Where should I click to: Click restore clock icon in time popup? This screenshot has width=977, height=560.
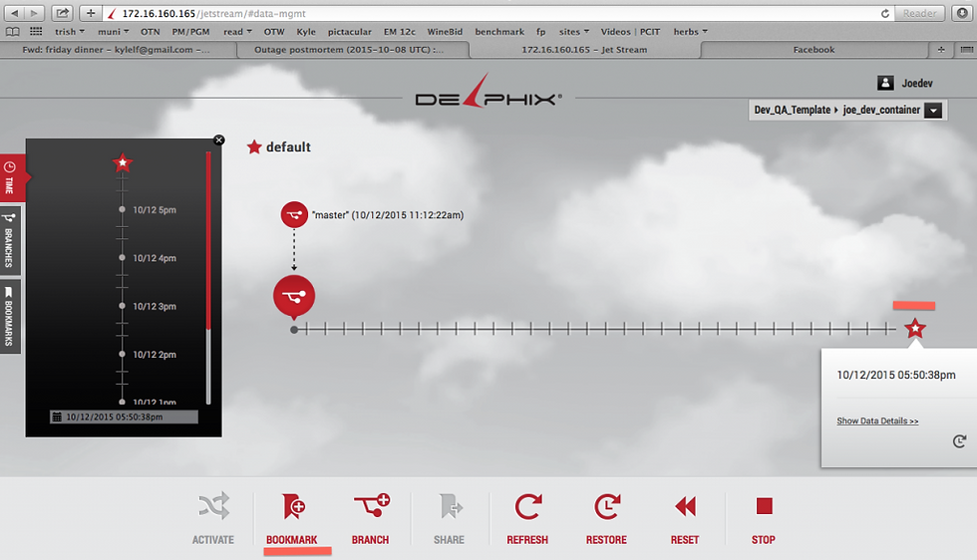(x=959, y=441)
